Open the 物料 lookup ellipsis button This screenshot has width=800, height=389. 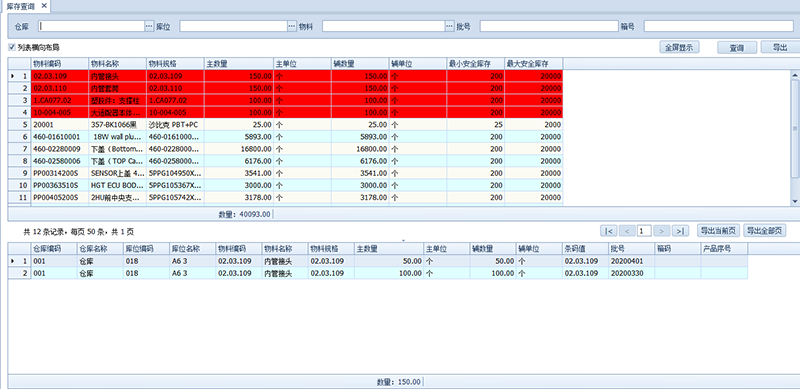449,26
